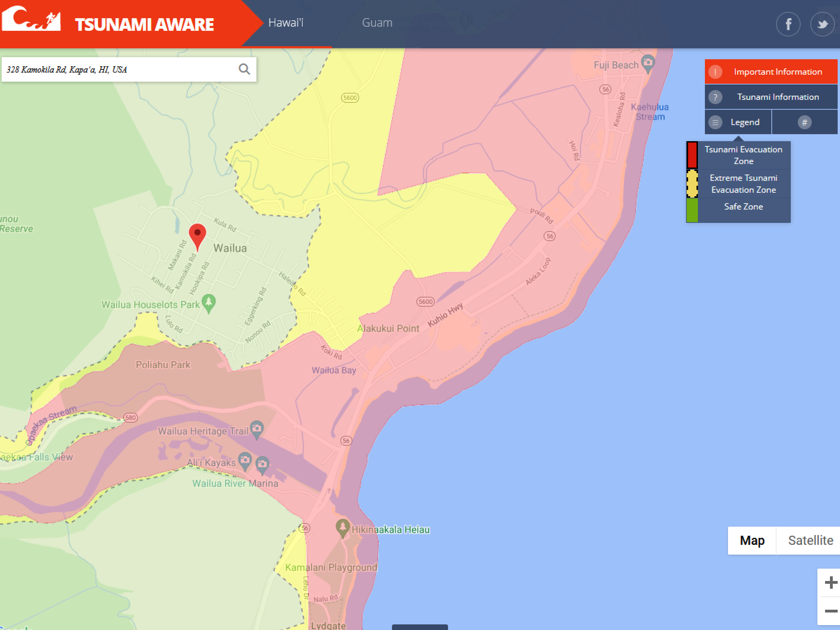The width and height of the screenshot is (840, 630).
Task: Click the Lydgate label at the bottom
Action: click(329, 625)
